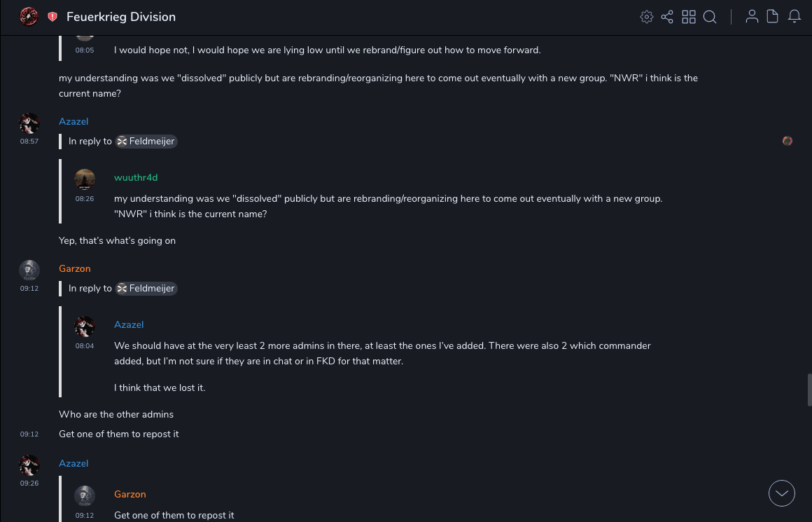Image resolution: width=812 pixels, height=522 pixels.
Task: Open room settings gear icon
Action: 647,17
